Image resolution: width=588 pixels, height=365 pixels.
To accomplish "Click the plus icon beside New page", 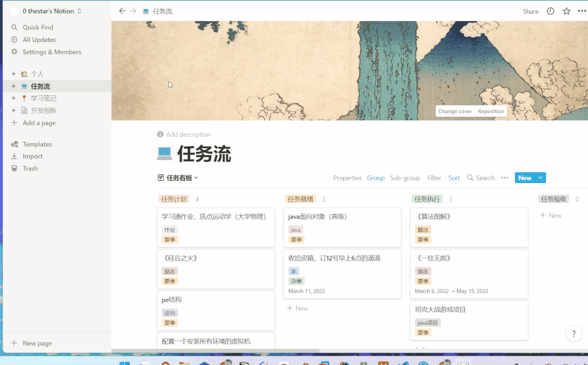I will tap(14, 343).
